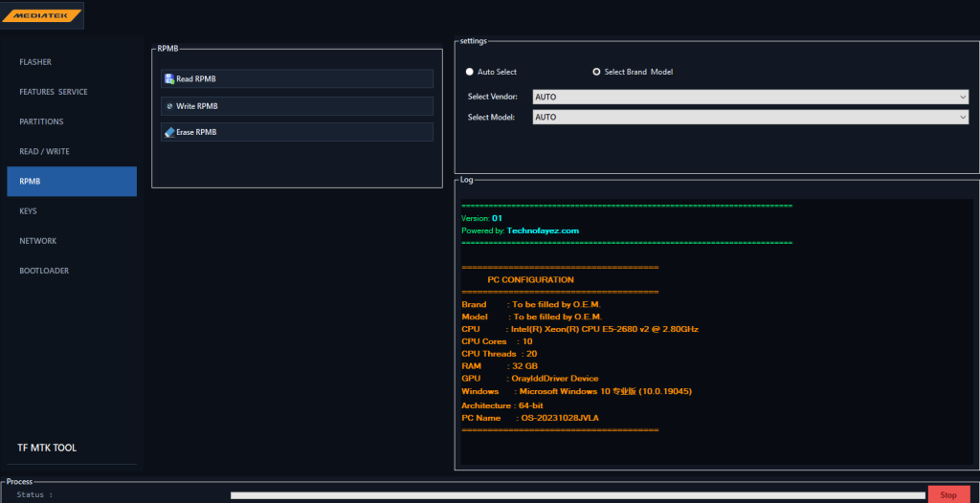Click the Write RPMB button
This screenshot has height=503, width=980.
click(297, 106)
